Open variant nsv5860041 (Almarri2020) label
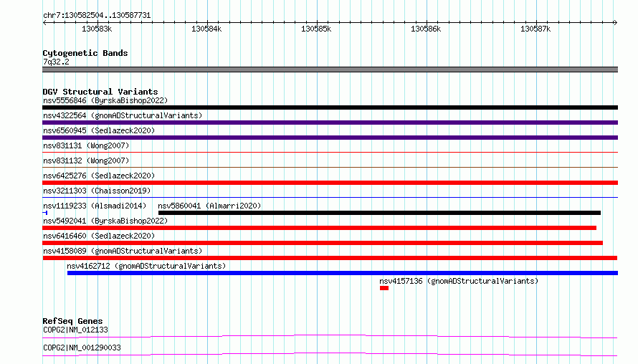This screenshot has height=364, width=638. pyautogui.click(x=209, y=206)
